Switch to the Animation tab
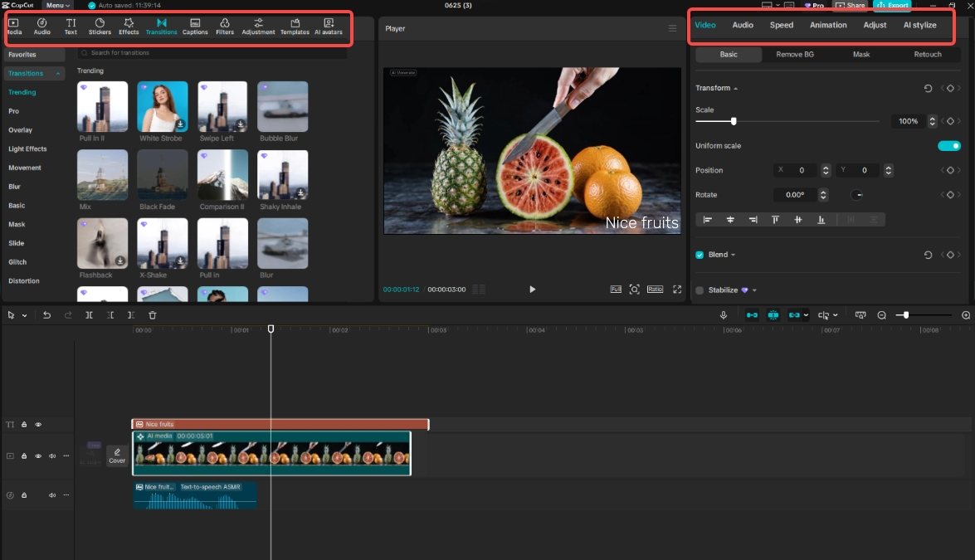Viewport: 975px width, 560px height. pyautogui.click(x=828, y=25)
